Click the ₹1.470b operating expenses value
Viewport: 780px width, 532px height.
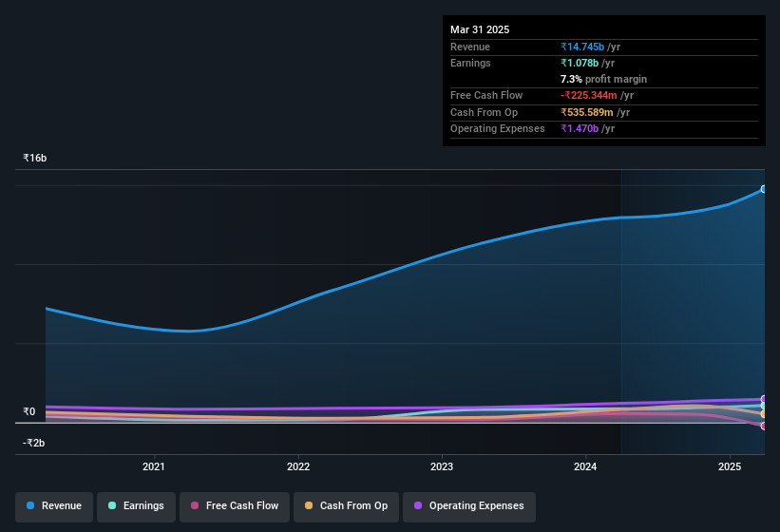[x=580, y=129]
